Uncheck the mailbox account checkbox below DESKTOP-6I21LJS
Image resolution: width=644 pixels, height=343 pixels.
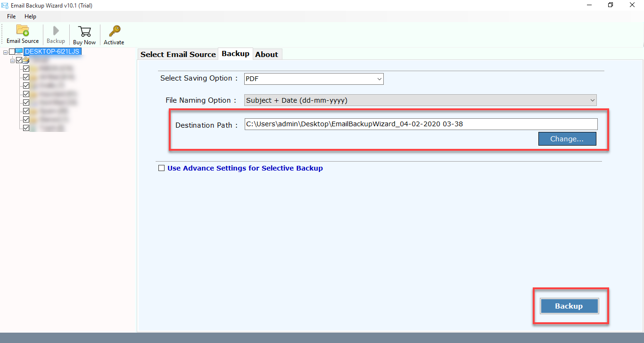pyautogui.click(x=19, y=60)
